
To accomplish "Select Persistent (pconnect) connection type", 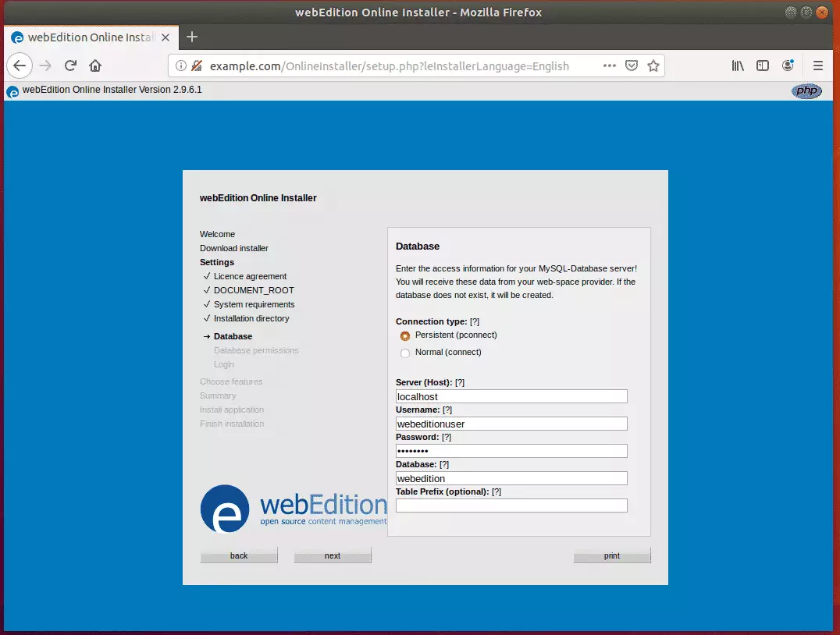I will pos(405,335).
